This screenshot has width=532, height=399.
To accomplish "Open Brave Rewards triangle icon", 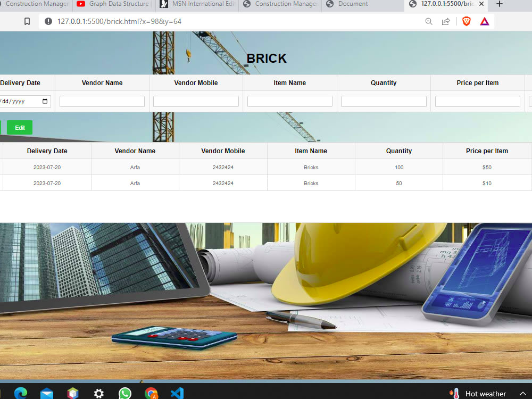I will click(484, 21).
